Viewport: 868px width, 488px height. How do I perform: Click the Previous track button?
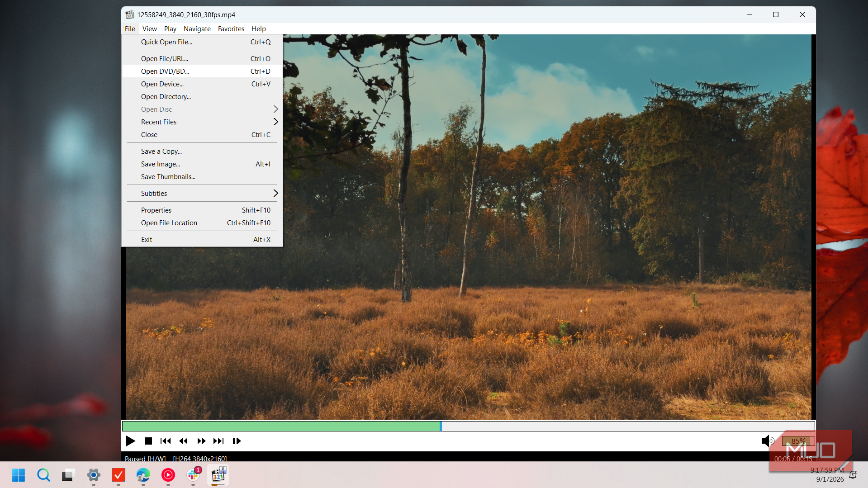pos(166,441)
